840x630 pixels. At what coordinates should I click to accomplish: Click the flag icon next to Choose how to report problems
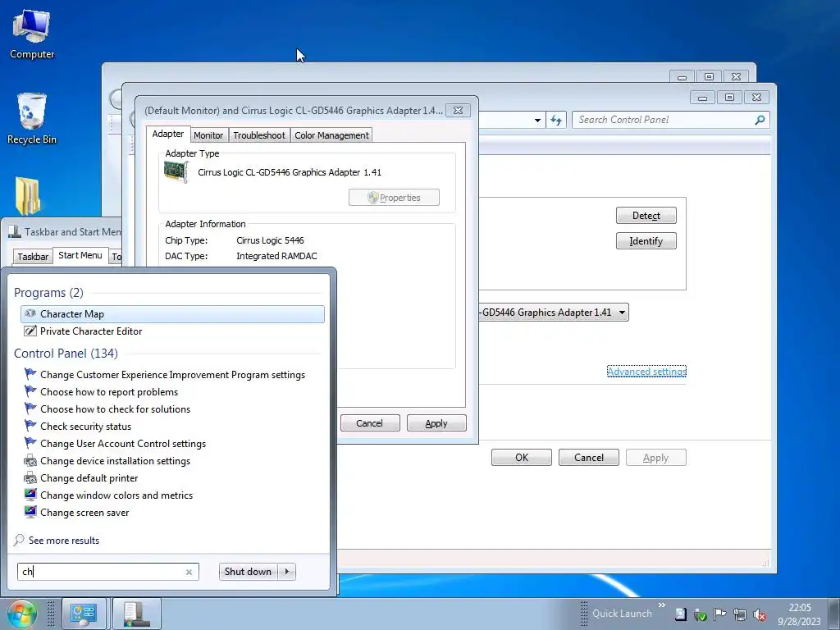pyautogui.click(x=30, y=391)
